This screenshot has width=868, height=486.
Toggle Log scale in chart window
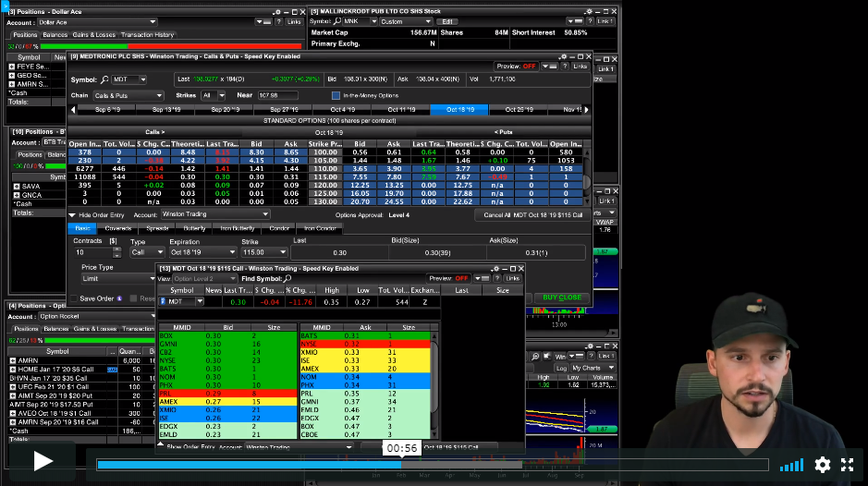point(561,368)
